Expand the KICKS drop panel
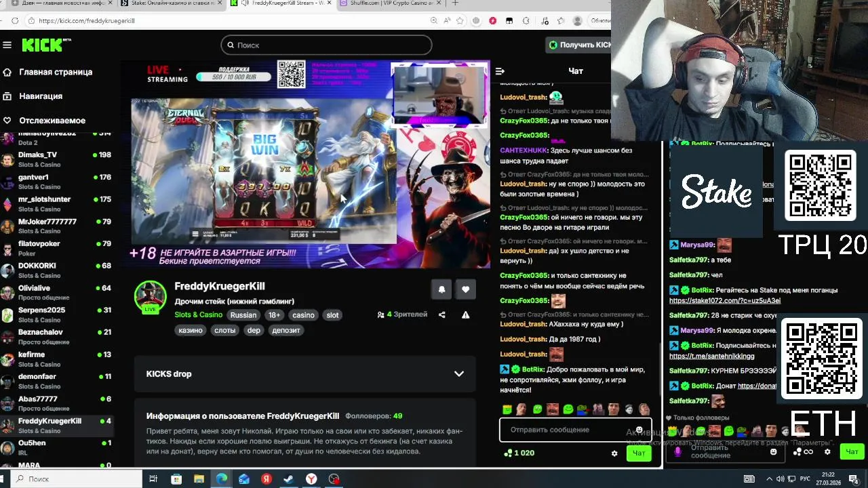 [305, 373]
